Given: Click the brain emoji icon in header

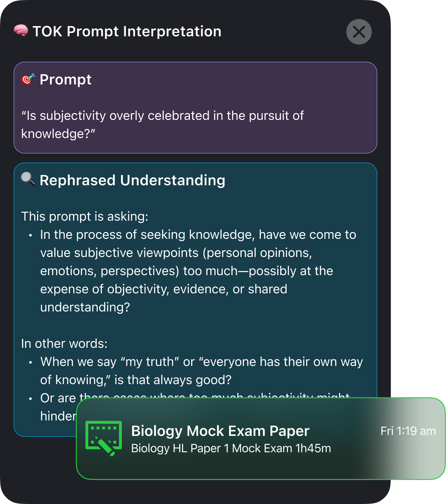Looking at the screenshot, I should pos(21,31).
